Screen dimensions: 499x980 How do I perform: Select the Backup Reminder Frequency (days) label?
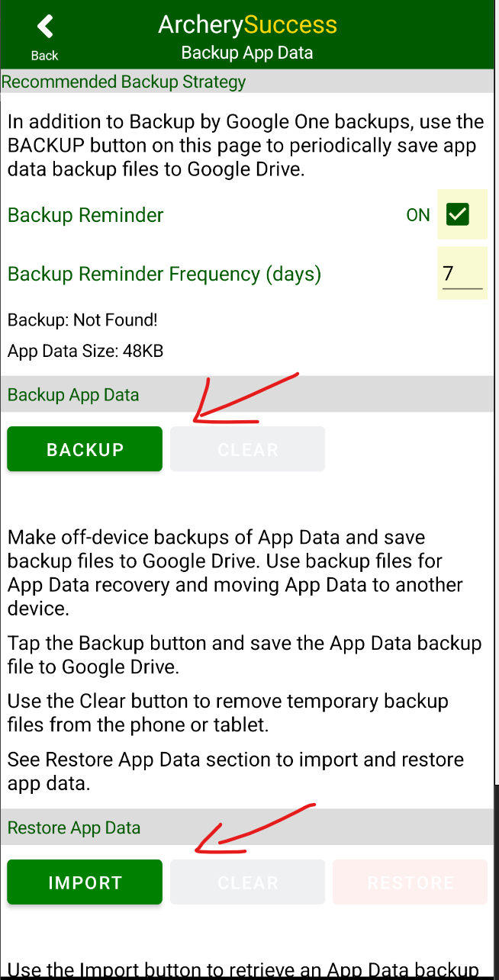tap(164, 273)
